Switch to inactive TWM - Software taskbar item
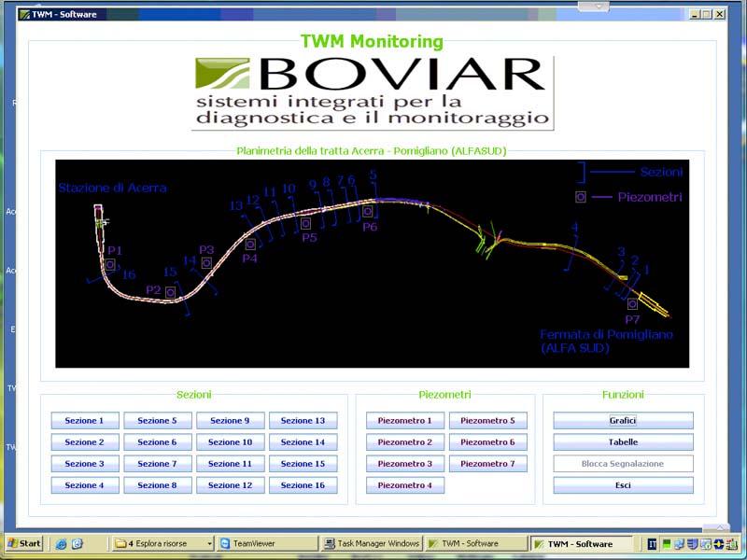The height and width of the screenshot is (560, 747). click(x=475, y=543)
